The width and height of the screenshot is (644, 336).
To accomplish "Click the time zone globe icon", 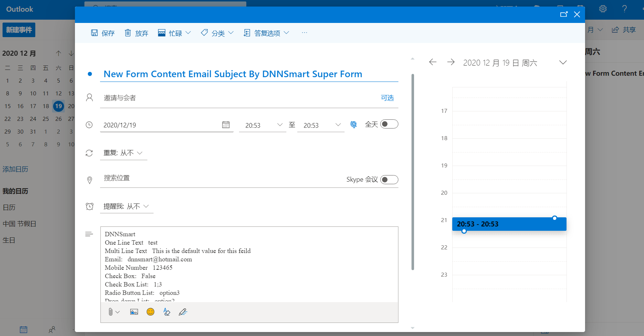I will tap(354, 124).
